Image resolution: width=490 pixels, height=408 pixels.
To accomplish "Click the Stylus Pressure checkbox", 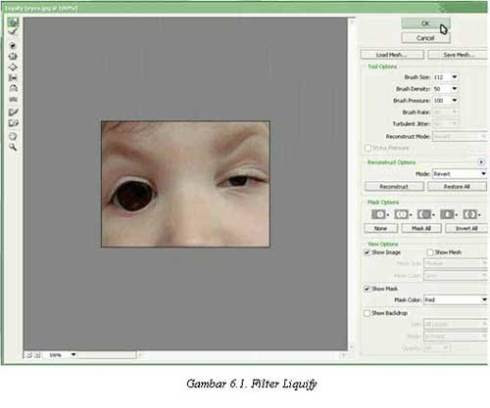I will coord(368,148).
